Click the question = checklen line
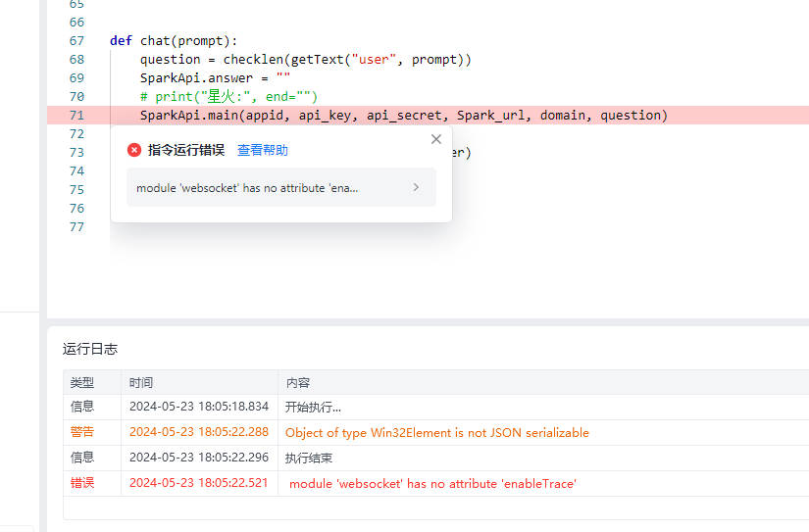The width and height of the screenshot is (809, 532). coord(305,60)
